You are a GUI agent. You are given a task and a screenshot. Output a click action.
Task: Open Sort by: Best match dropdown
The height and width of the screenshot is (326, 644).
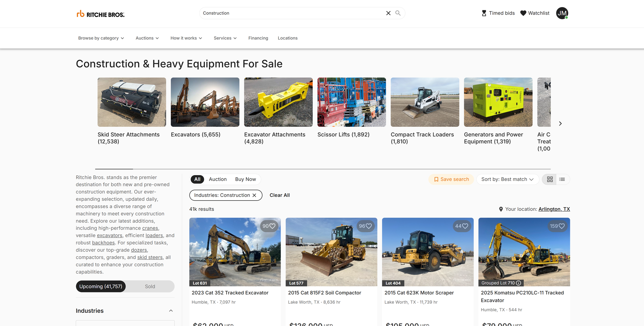pos(507,179)
